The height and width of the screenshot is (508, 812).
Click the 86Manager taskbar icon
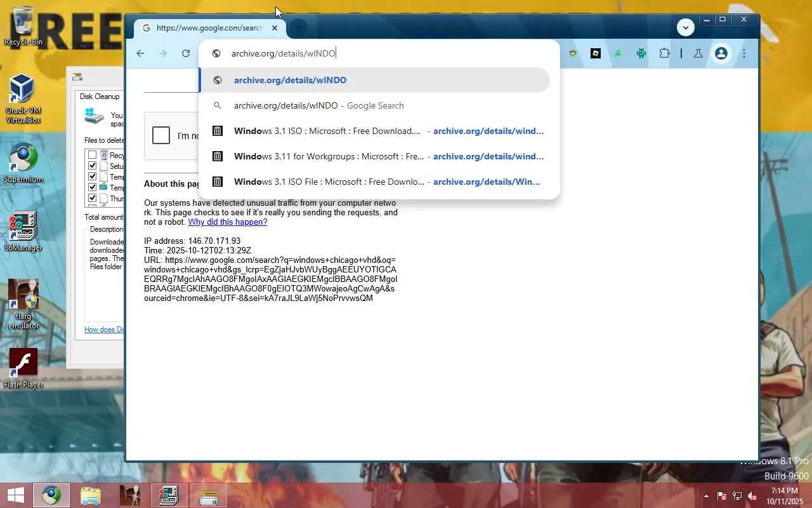[x=169, y=495]
